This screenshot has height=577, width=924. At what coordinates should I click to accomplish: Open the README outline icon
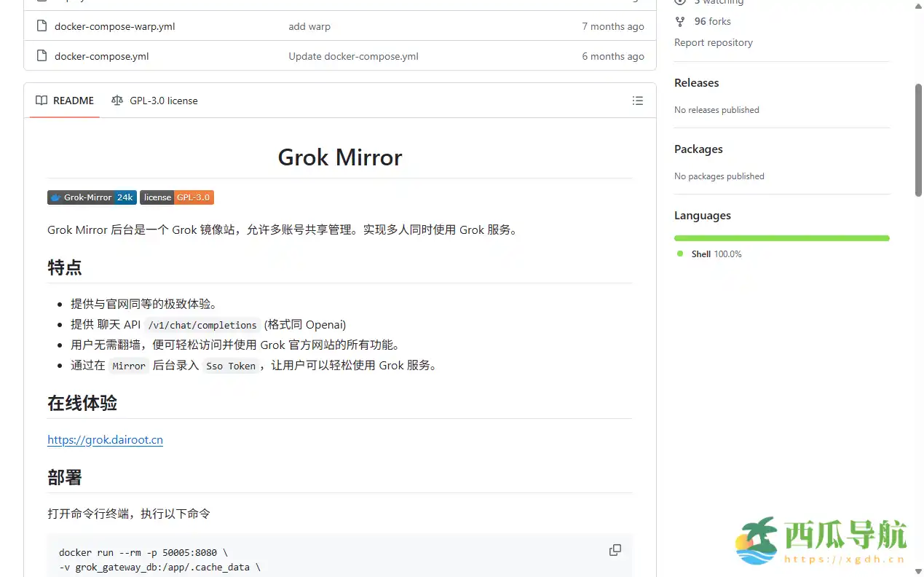(638, 101)
